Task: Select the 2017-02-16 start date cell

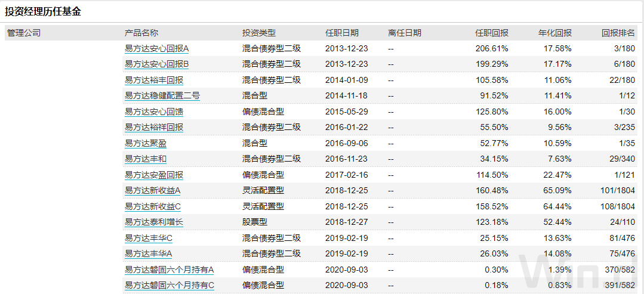Action: tap(347, 175)
